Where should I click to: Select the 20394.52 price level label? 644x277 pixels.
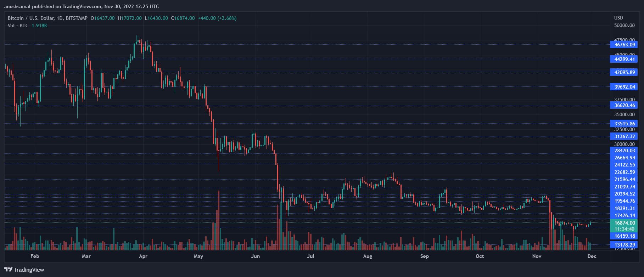coord(624,194)
